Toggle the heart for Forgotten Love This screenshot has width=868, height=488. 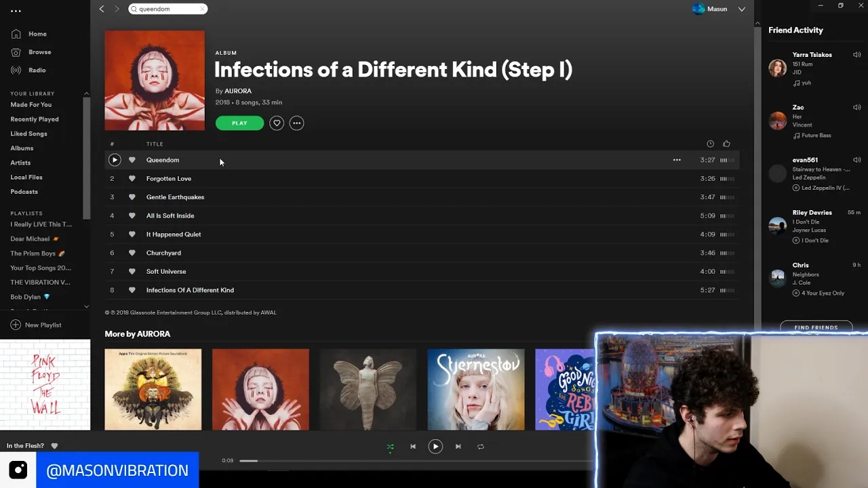tap(132, 178)
